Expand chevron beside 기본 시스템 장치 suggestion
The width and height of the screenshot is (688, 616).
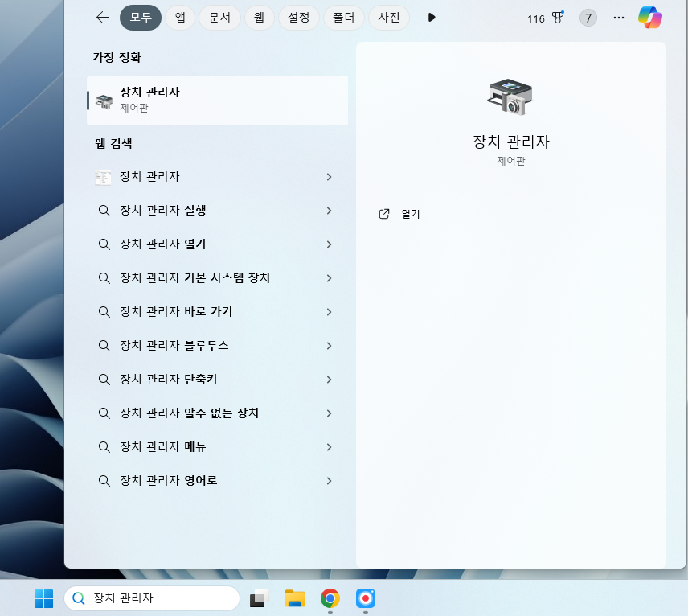329,278
